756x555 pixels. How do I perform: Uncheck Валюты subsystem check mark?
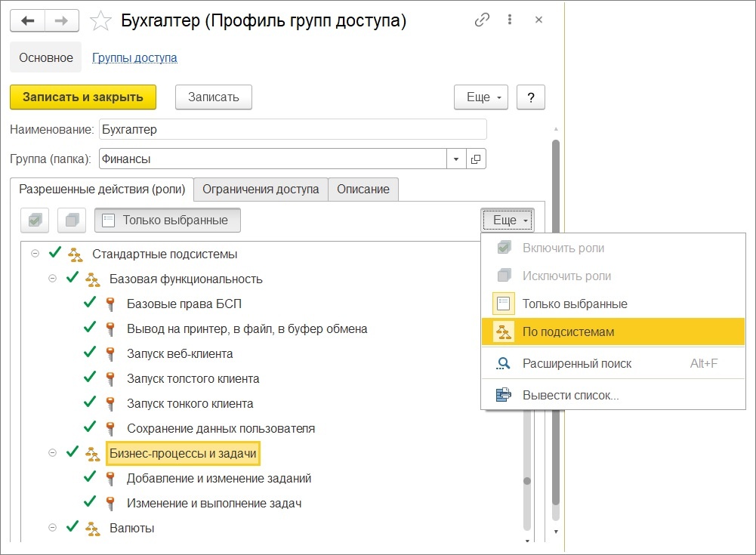coord(73,526)
